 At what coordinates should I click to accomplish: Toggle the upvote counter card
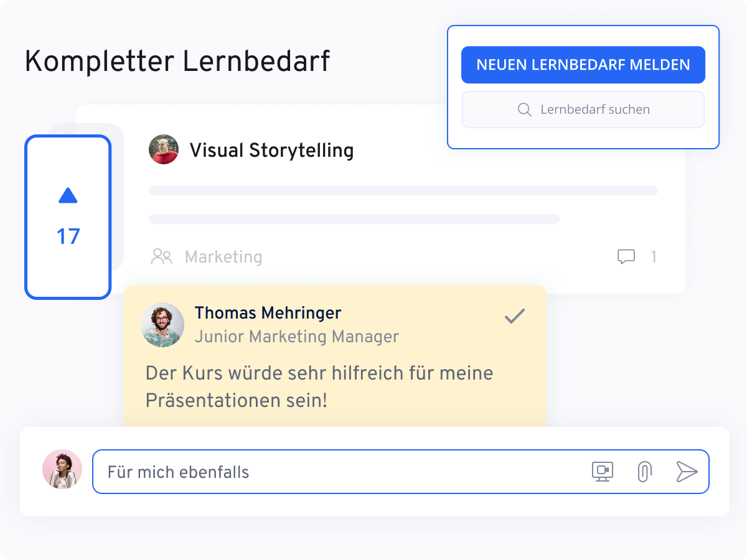(x=68, y=218)
